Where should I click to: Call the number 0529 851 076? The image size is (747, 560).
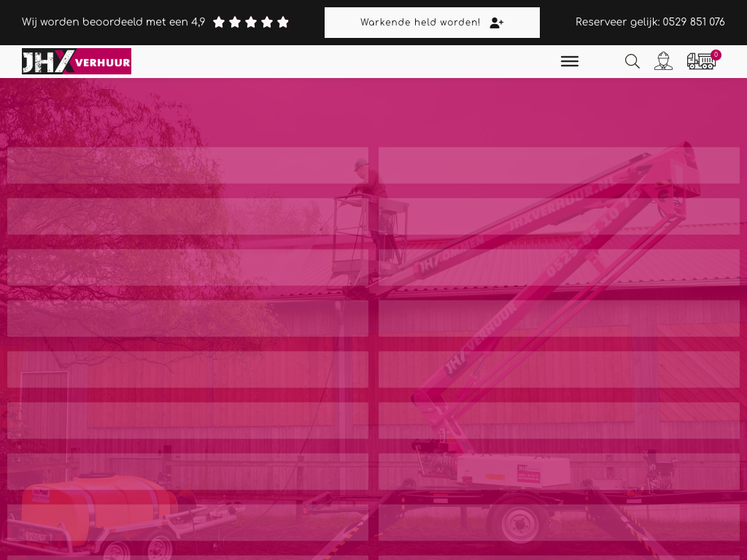click(x=693, y=23)
